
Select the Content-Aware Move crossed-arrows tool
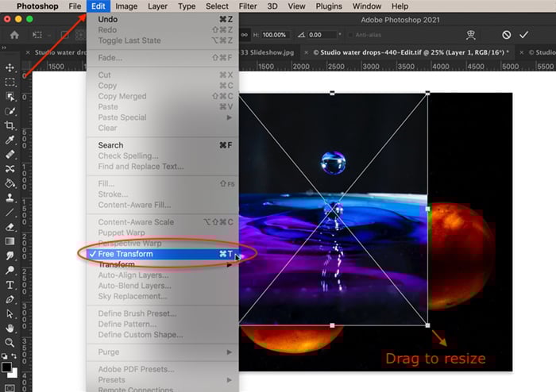click(10, 169)
